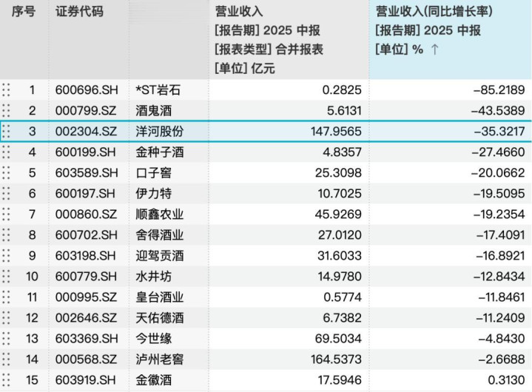Click growth rate –35.3217
The image size is (532, 392).
tap(499, 131)
